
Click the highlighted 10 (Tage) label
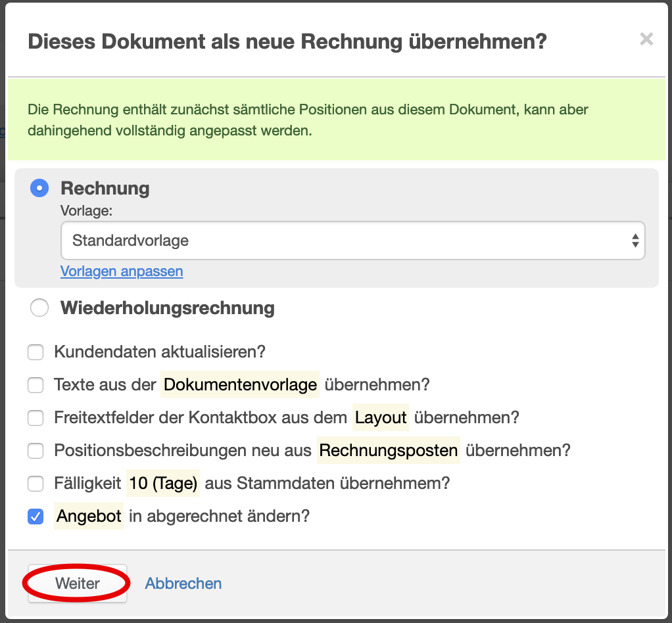(x=163, y=483)
